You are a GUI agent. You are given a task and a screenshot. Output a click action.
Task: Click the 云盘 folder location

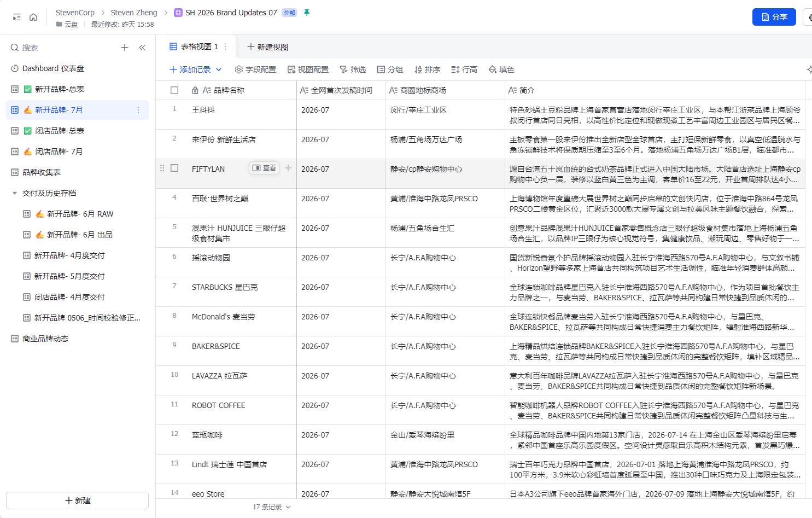pos(67,25)
